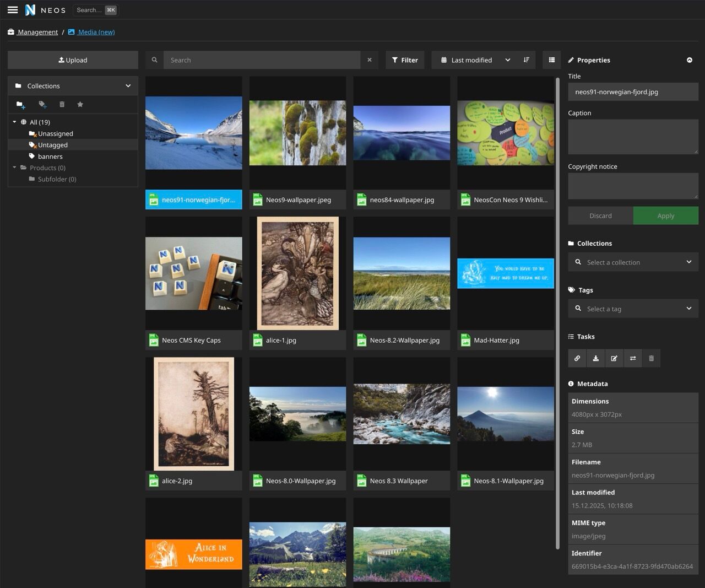The height and width of the screenshot is (588, 705).
Task: Click the favorites star icon in Collections
Action: tap(80, 105)
